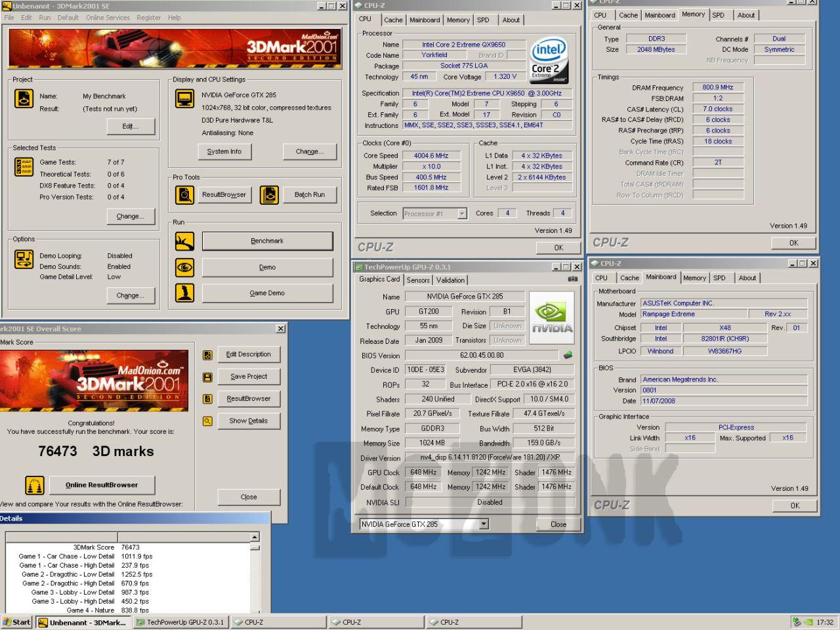Open the Sensors tab in GPU-Z
Viewport: 840px width, 630px height.
[x=418, y=280]
